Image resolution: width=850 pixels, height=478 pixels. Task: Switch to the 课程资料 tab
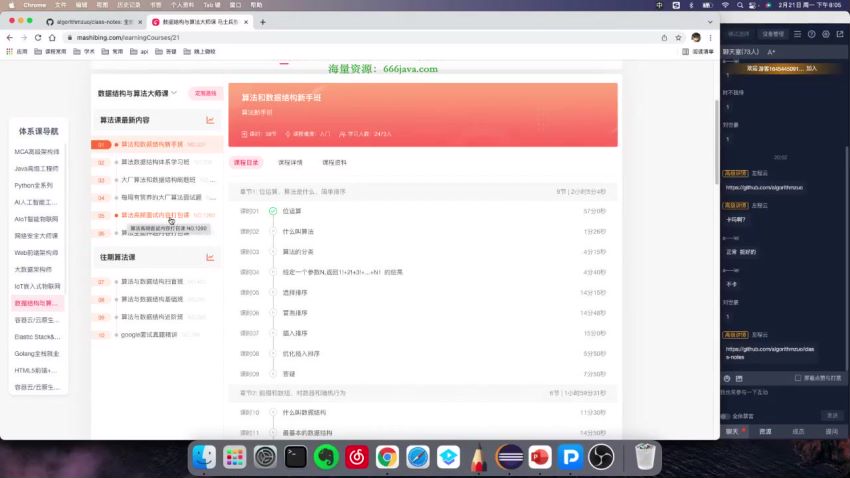pos(334,161)
